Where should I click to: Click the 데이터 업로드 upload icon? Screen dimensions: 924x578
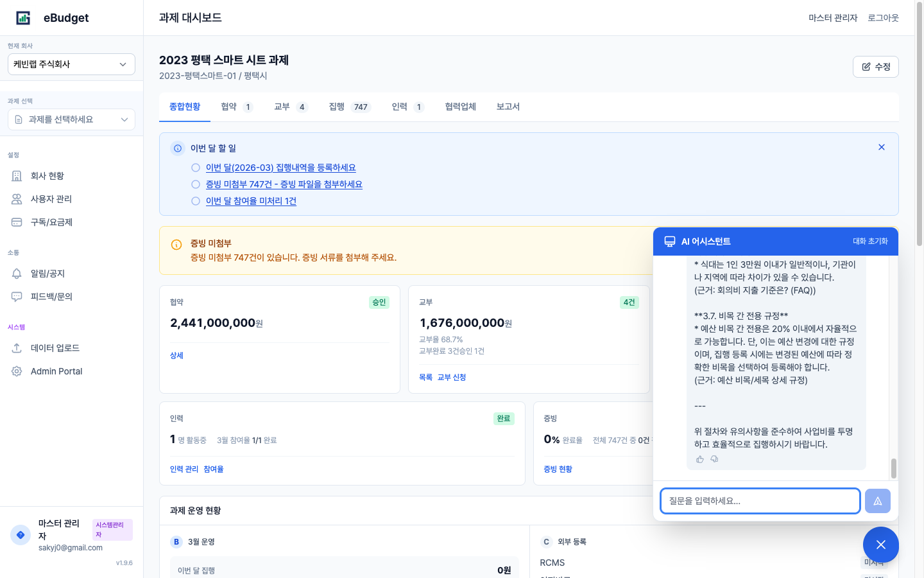pos(16,347)
